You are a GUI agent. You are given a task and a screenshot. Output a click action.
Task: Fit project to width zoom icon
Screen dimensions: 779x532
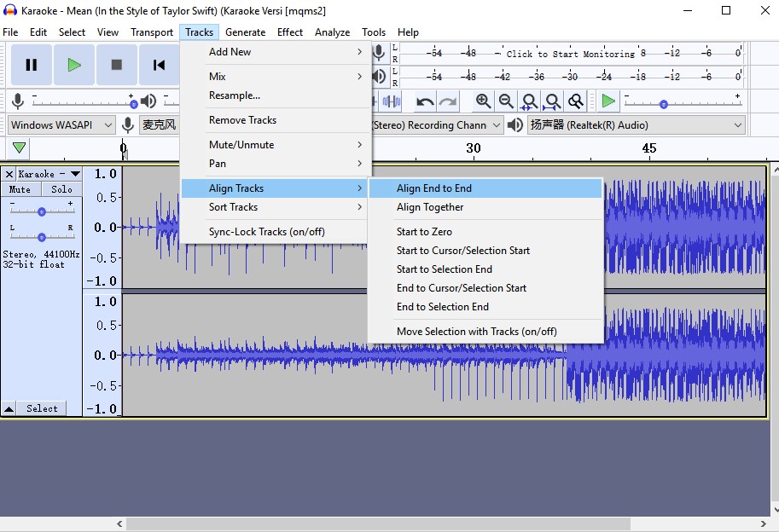pyautogui.click(x=552, y=101)
